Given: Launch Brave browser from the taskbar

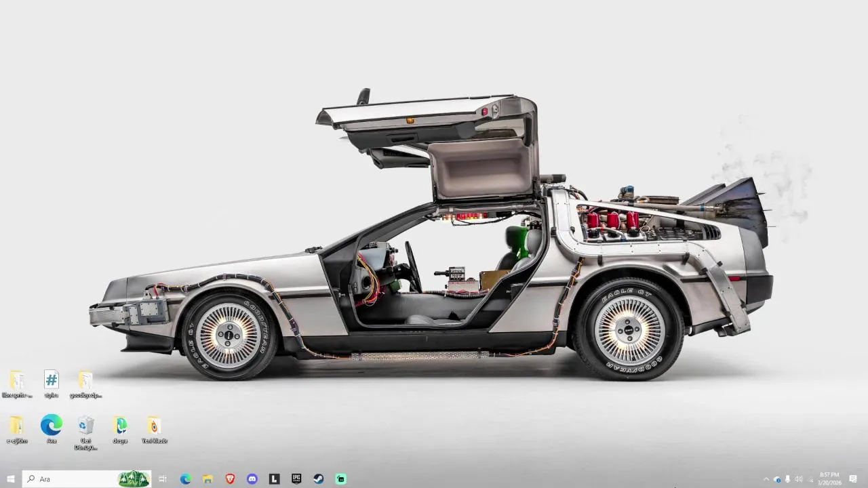Looking at the screenshot, I should 230,479.
